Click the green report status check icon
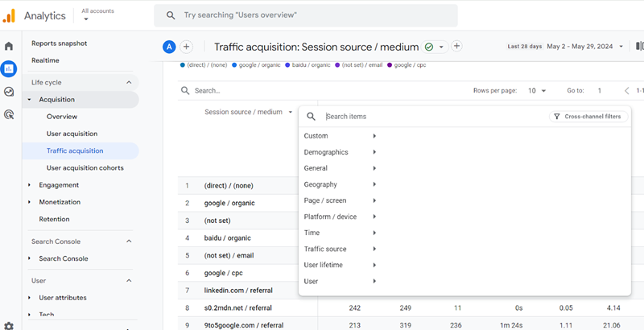This screenshot has height=330, width=644. click(429, 47)
